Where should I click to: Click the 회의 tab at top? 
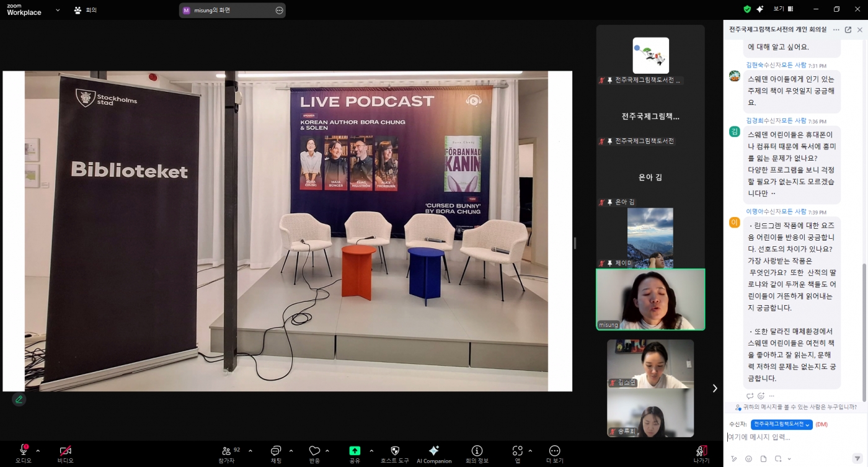point(86,10)
